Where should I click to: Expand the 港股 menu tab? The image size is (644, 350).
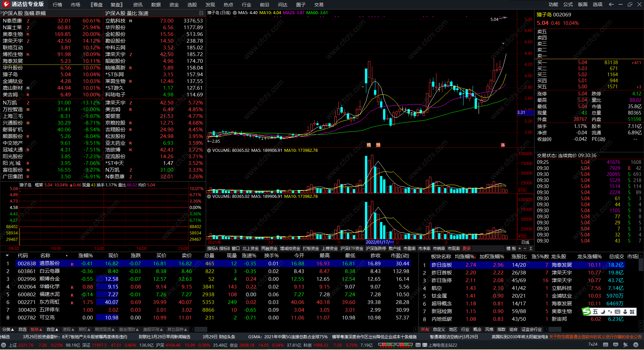coord(69,330)
